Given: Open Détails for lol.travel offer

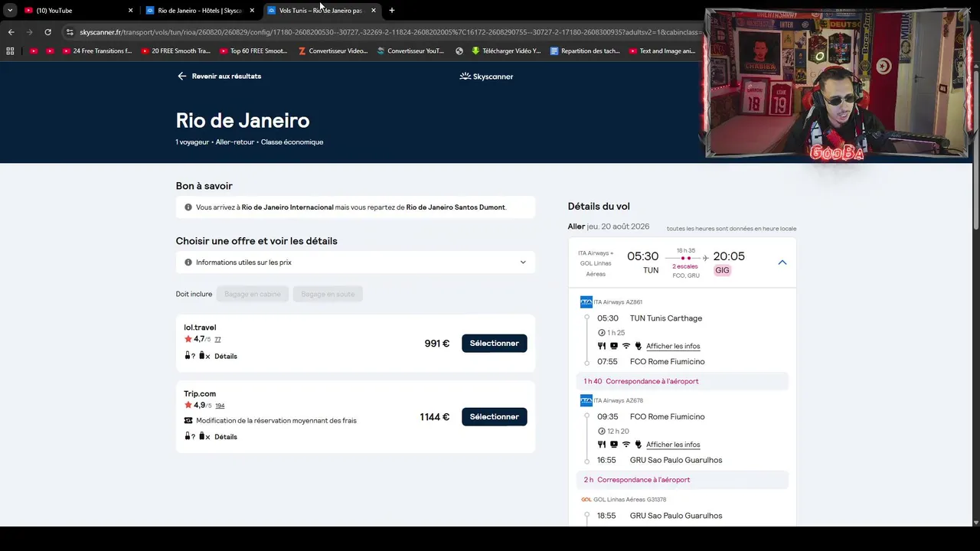Looking at the screenshot, I should click(226, 357).
